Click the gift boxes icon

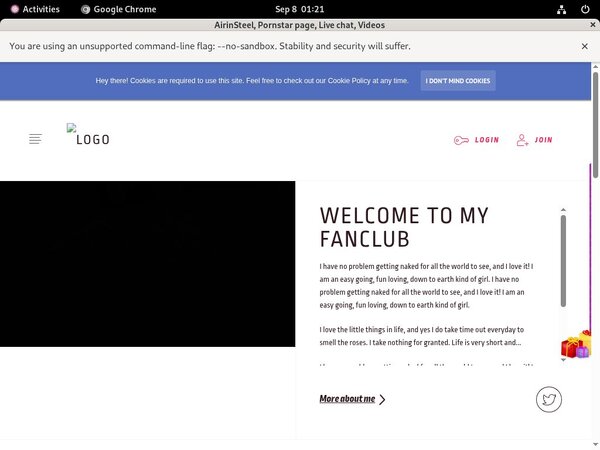point(576,346)
